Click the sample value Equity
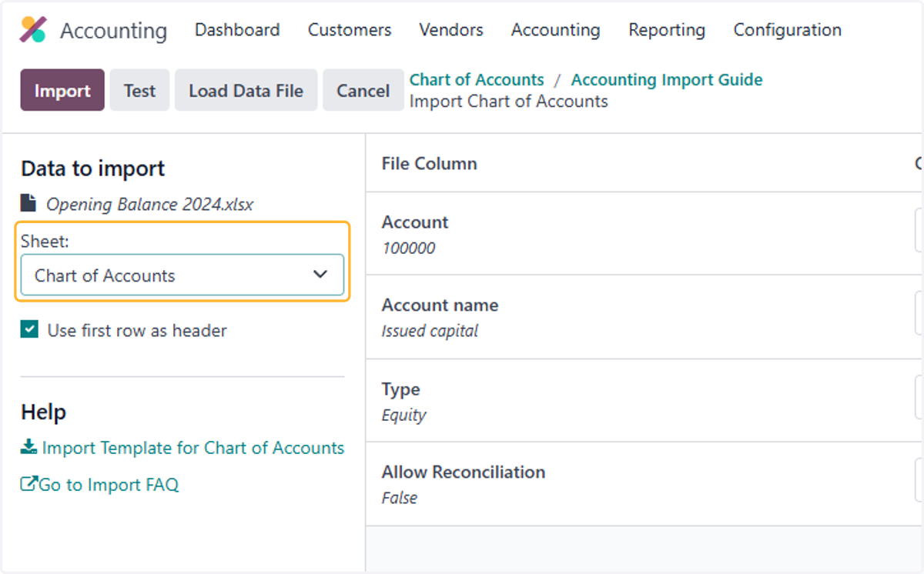Image resolution: width=924 pixels, height=574 pixels. tap(403, 415)
